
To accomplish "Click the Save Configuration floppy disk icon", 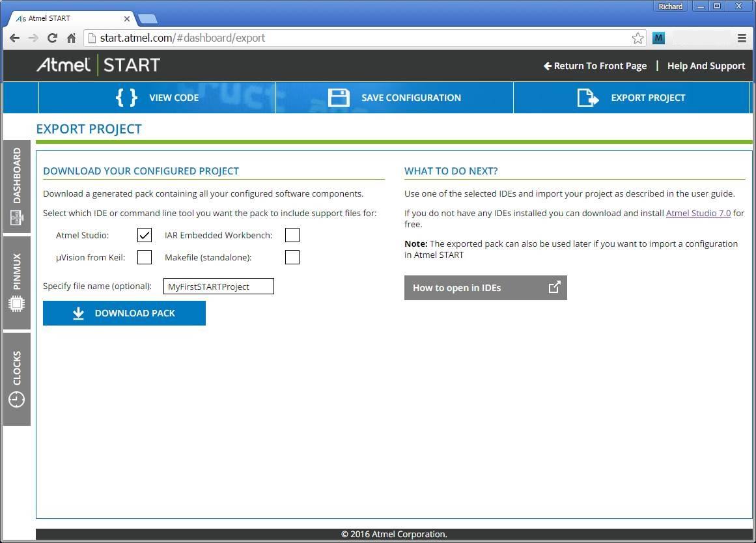I will click(x=339, y=98).
